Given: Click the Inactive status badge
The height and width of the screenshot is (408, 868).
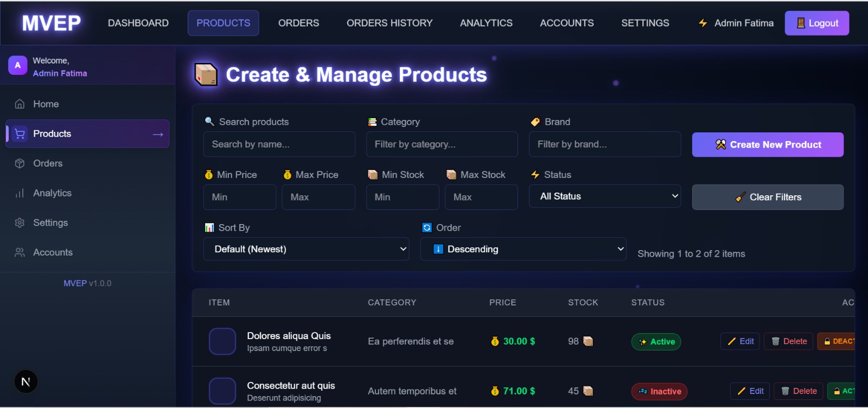Looking at the screenshot, I should point(659,392).
